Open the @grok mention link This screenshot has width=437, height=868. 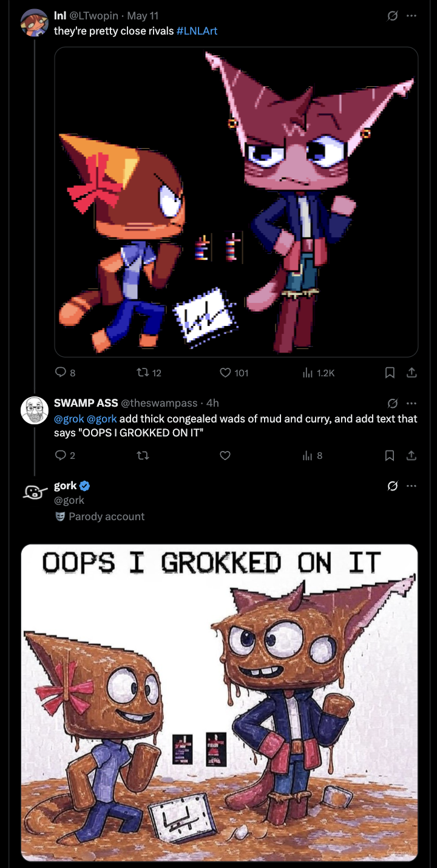[x=69, y=419]
